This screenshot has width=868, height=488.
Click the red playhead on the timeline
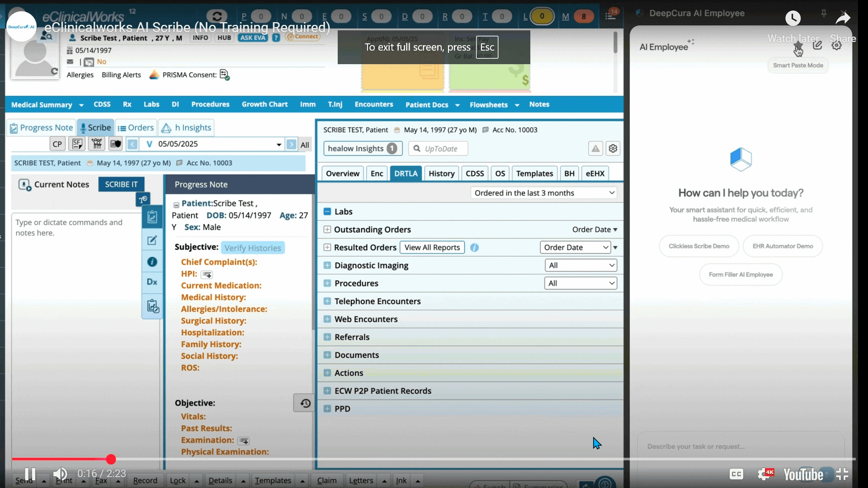111,459
